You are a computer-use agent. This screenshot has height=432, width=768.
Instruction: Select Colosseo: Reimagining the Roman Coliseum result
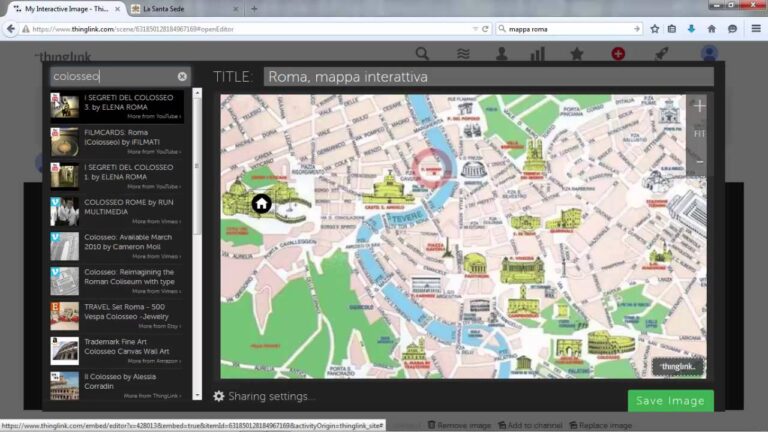(117, 281)
